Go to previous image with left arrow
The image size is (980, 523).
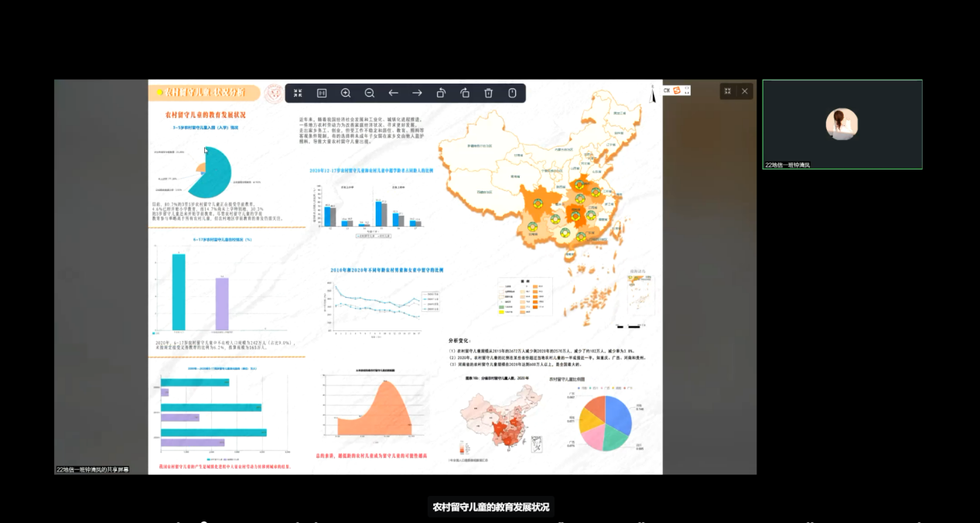(x=393, y=93)
